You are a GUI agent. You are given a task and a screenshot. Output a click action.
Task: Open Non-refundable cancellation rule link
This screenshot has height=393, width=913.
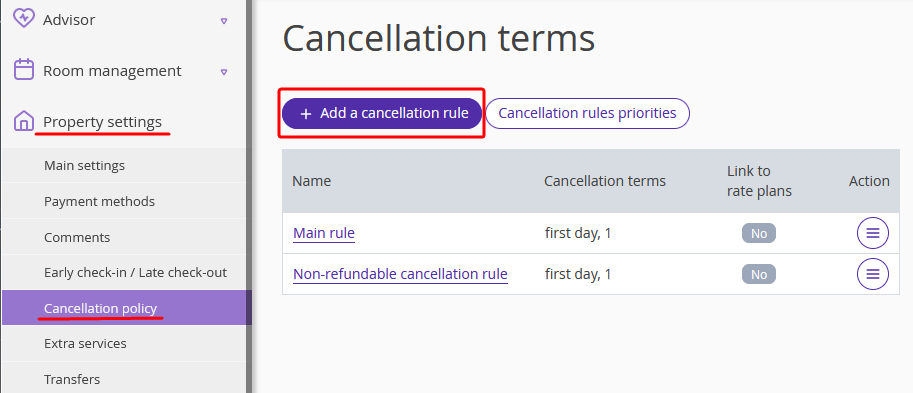tap(400, 274)
